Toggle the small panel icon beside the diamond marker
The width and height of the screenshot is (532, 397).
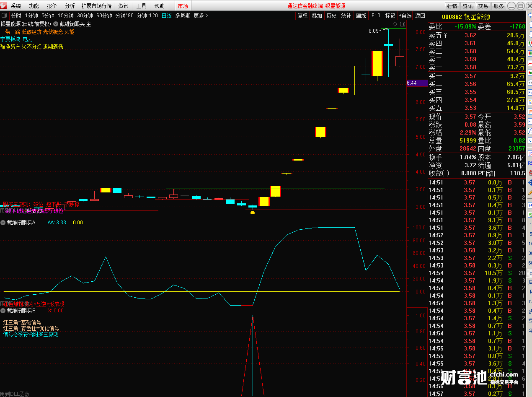403,24
